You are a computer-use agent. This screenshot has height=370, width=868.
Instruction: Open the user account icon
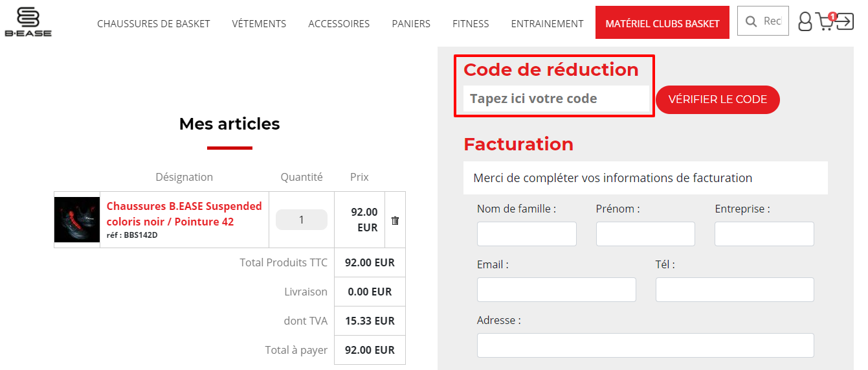(805, 21)
